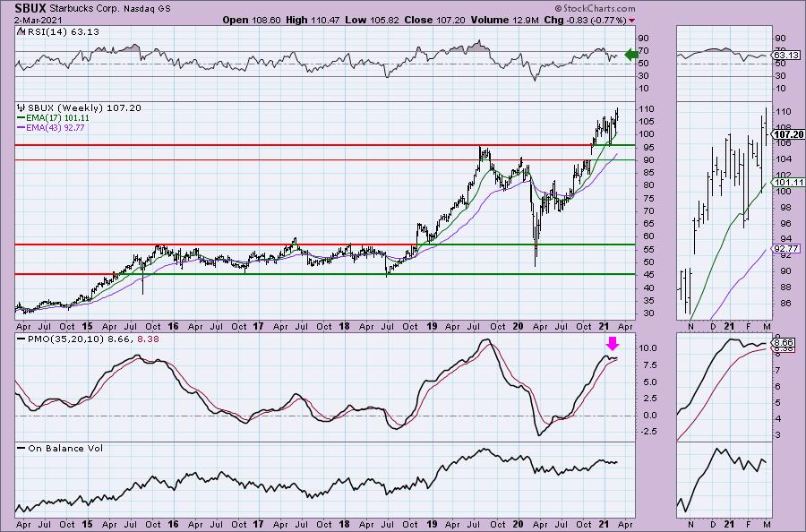Image resolution: width=806 pixels, height=532 pixels.
Task: Click the 10.0 label on the PMO axis
Action: [648, 348]
